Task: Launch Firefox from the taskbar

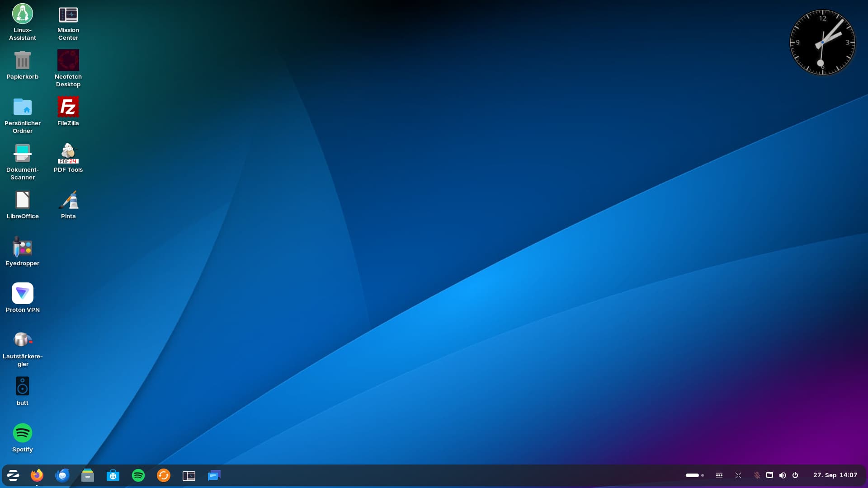Action: coord(37,475)
